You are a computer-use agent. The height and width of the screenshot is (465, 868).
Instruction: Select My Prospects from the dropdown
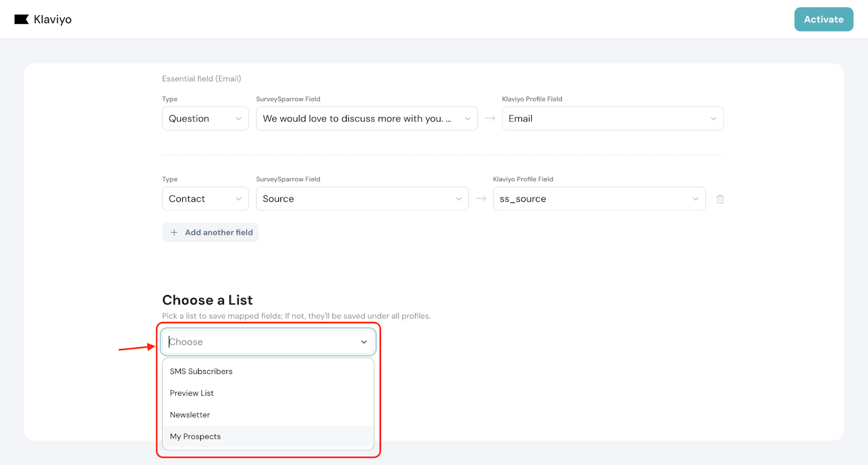tap(195, 437)
